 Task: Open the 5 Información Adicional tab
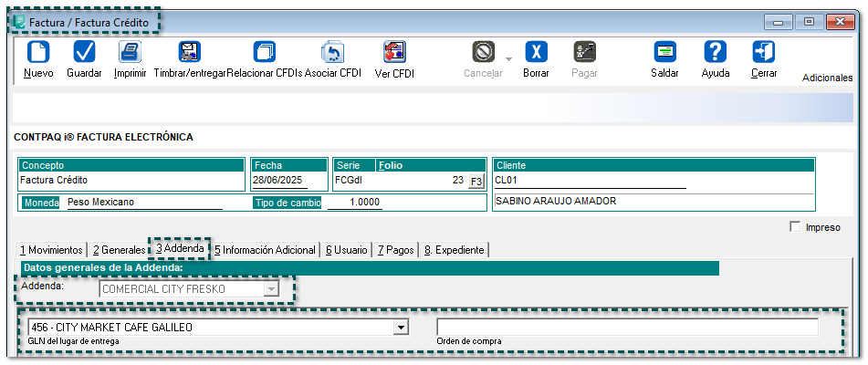265,250
